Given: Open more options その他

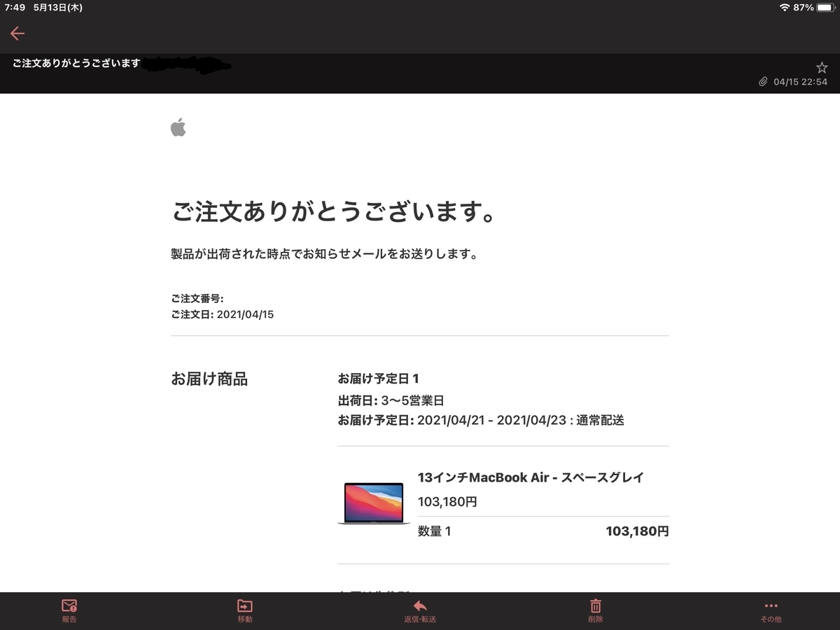Looking at the screenshot, I should click(x=771, y=610).
